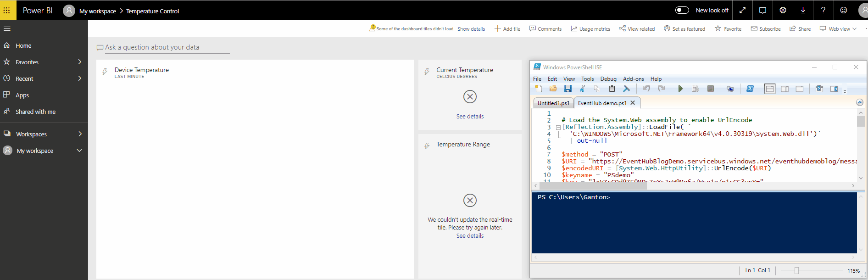868x280 pixels.
Task: Open the Help menu in PowerShell ISE
Action: click(x=656, y=79)
